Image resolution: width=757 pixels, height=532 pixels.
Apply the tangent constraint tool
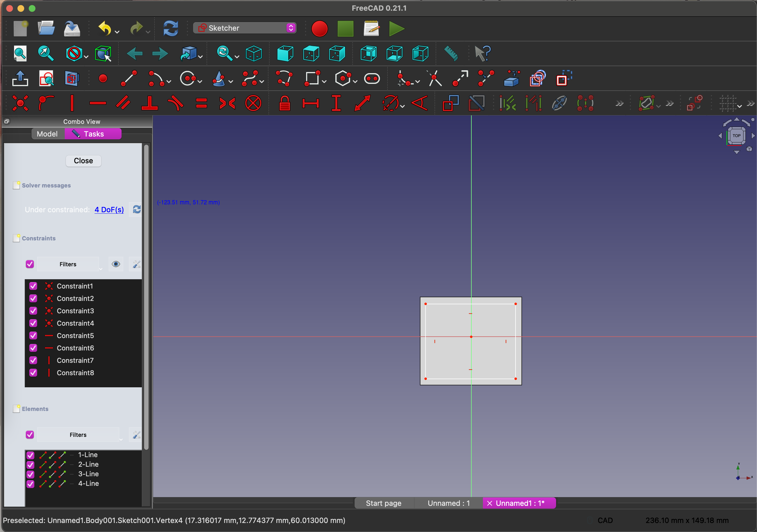pos(175,103)
